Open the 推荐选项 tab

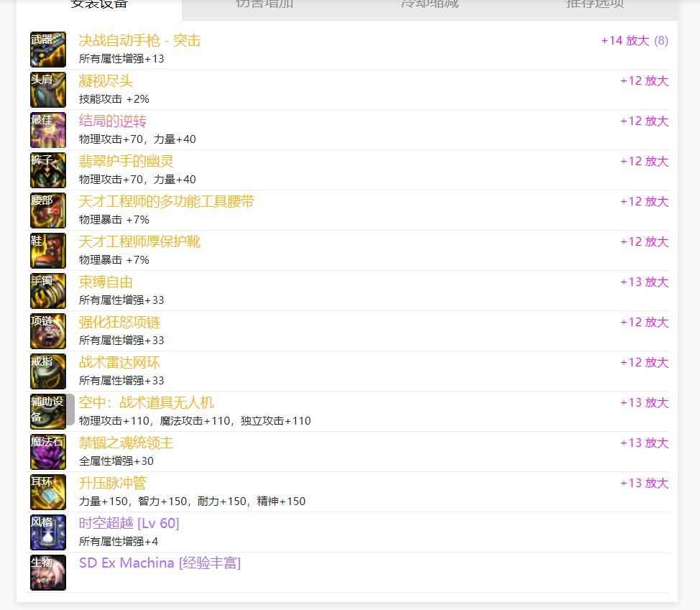point(595,6)
